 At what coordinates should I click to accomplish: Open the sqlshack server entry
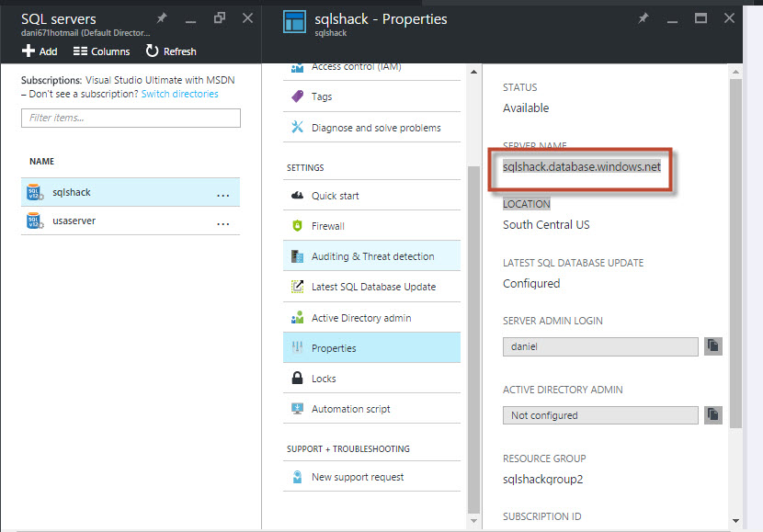tap(72, 193)
